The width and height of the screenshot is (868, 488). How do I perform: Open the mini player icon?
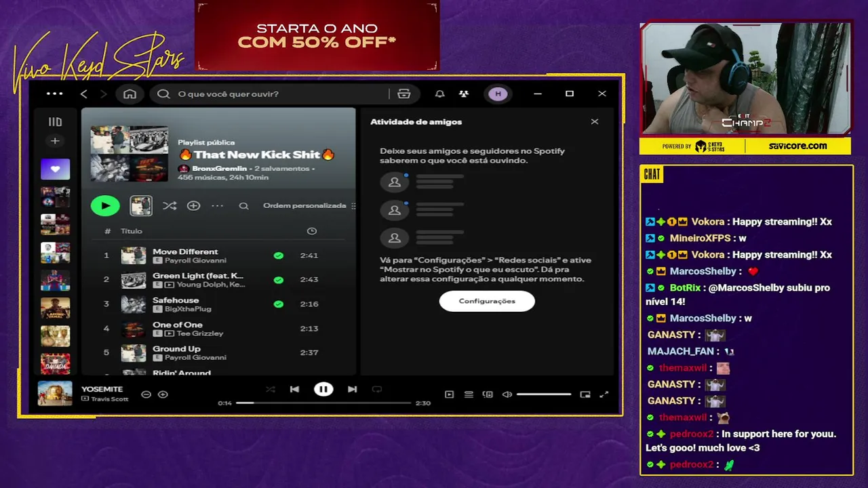coord(585,394)
